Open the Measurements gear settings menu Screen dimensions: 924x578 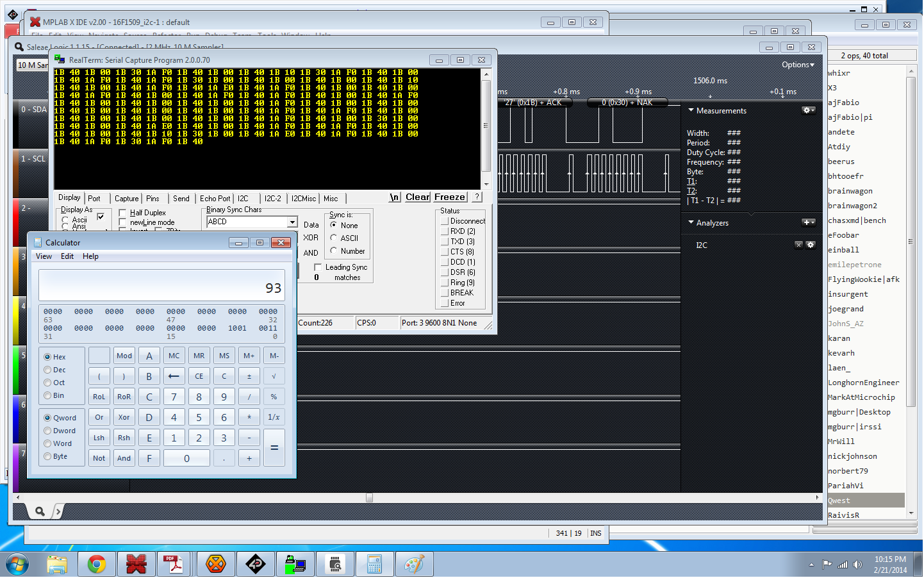click(x=809, y=110)
